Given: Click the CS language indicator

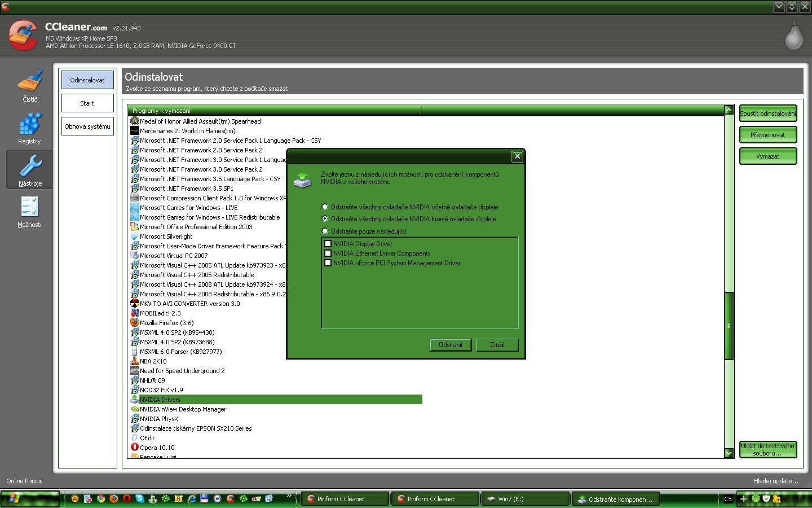Looking at the screenshot, I should click(727, 499).
